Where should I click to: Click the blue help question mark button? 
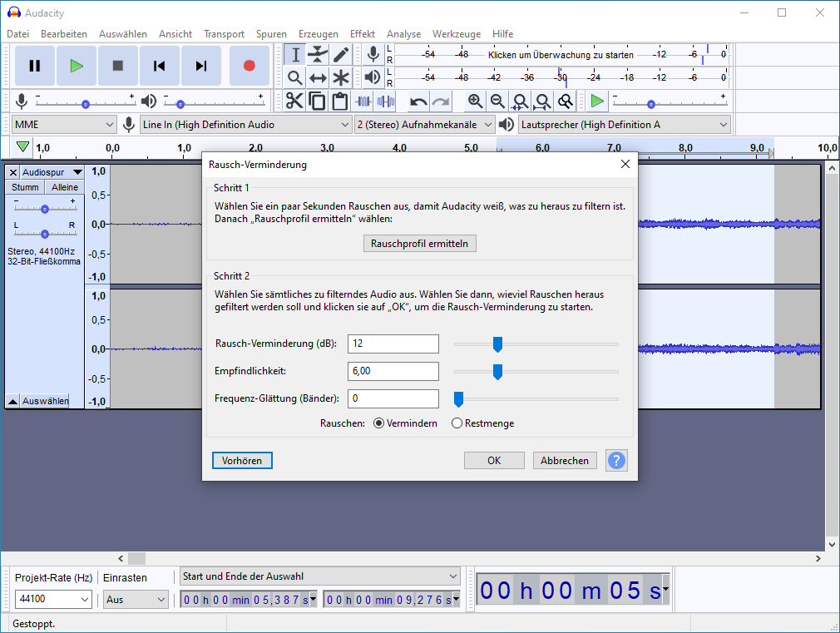pos(616,460)
